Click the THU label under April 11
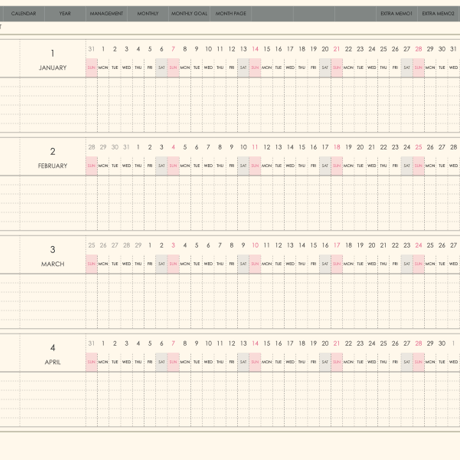The width and height of the screenshot is (460, 460). [x=220, y=362]
